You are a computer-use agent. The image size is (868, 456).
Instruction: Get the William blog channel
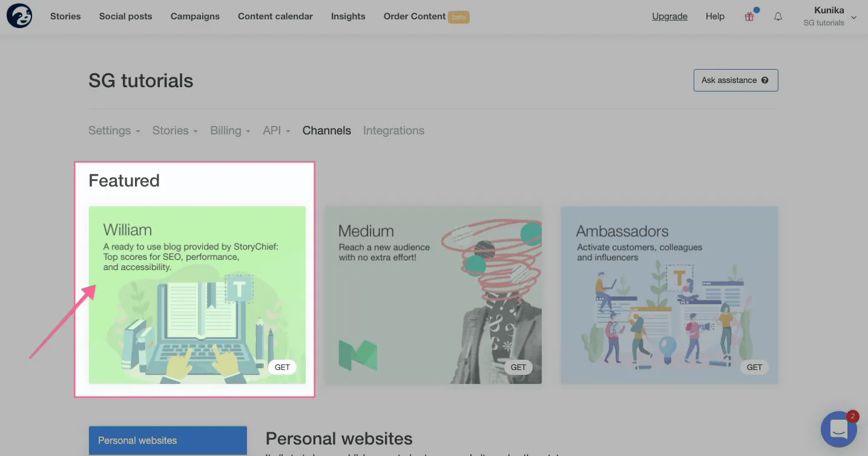pyautogui.click(x=282, y=367)
